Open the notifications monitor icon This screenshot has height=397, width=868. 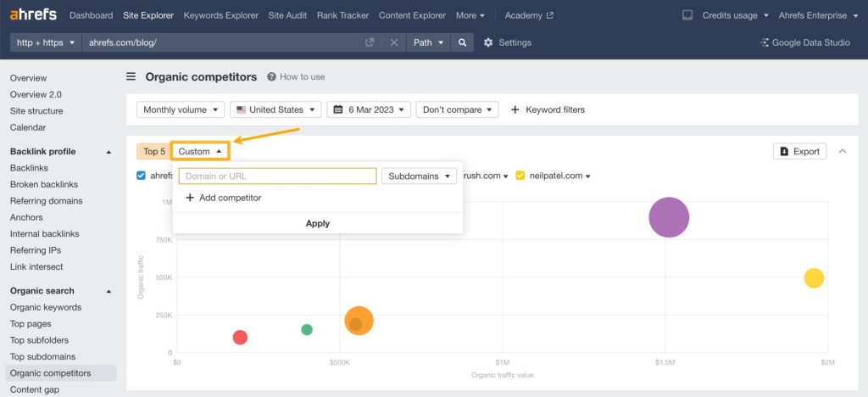pyautogui.click(x=687, y=15)
